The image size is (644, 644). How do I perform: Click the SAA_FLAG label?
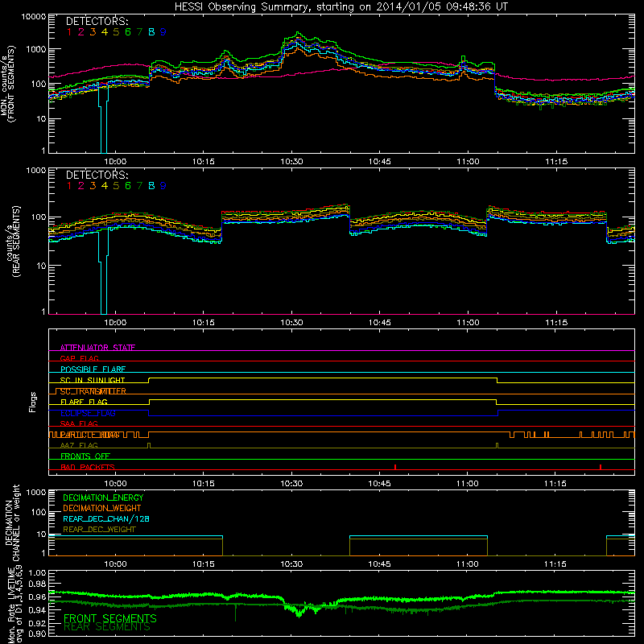click(x=79, y=423)
